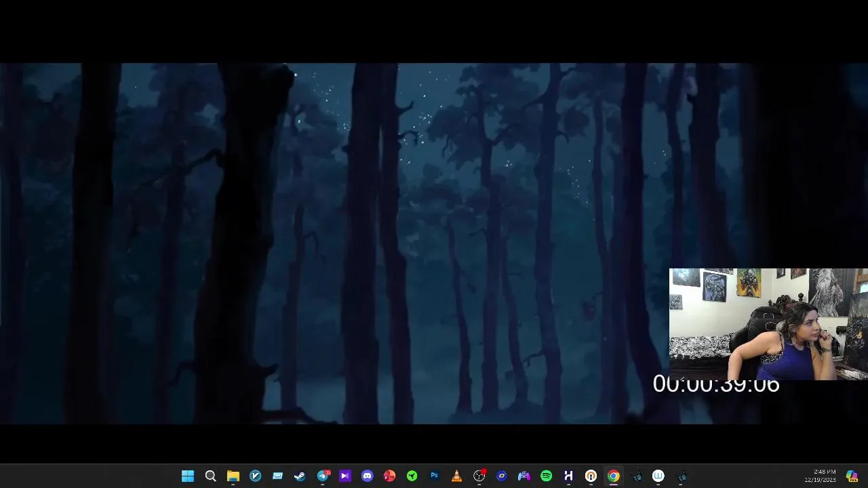868x488 pixels.
Task: Open Telegram with unread badge
Action: [323, 476]
